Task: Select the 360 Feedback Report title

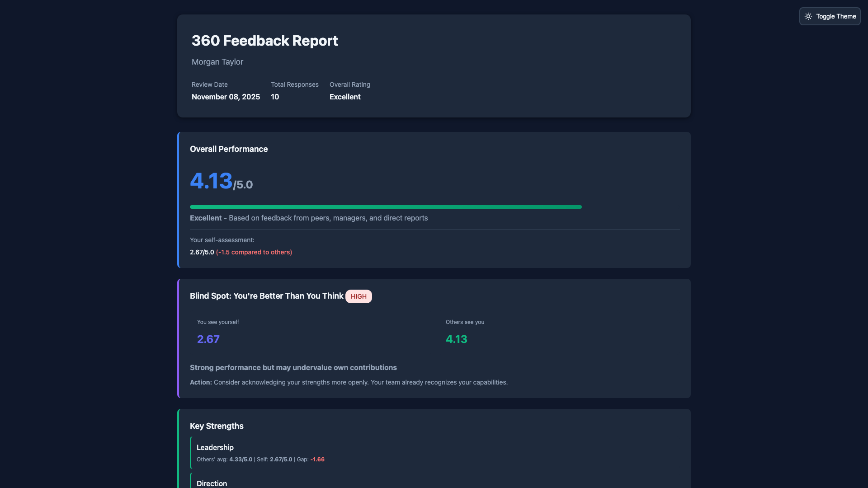Action: pos(264,41)
